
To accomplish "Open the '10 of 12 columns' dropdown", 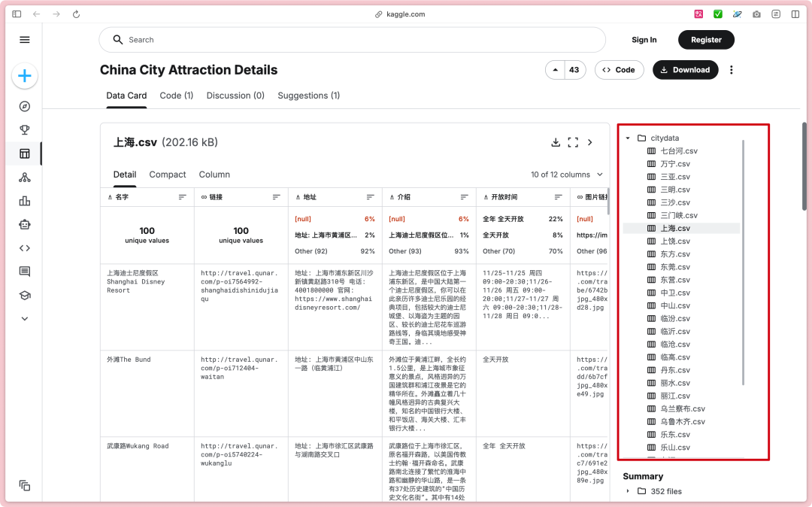I will (x=567, y=174).
